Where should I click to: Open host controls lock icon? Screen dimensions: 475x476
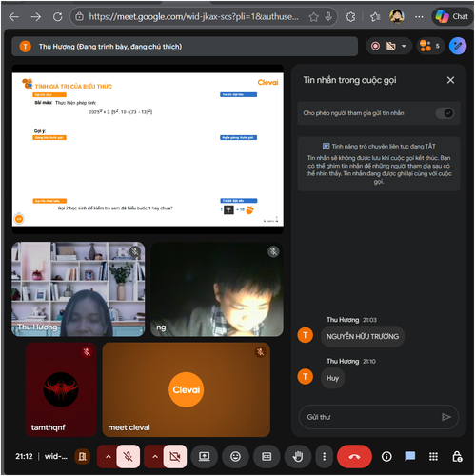(x=457, y=457)
